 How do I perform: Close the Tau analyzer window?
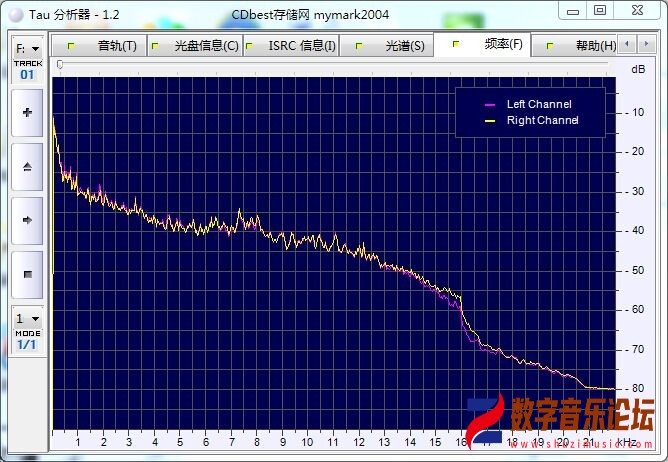[x=637, y=11]
